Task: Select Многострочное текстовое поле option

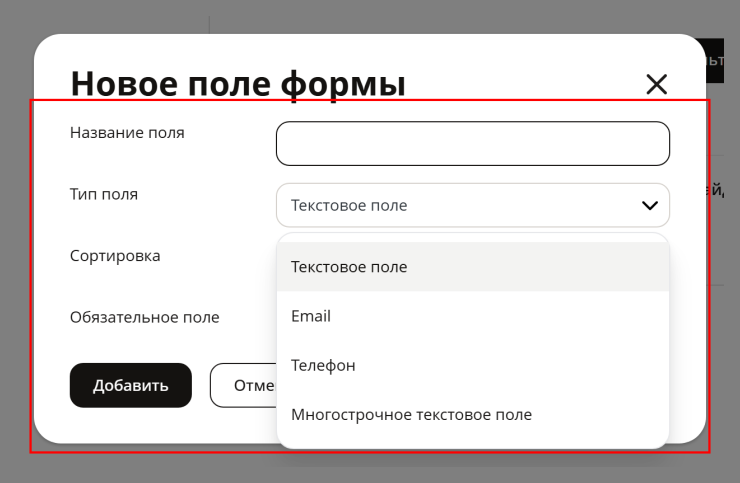Action: click(472, 415)
